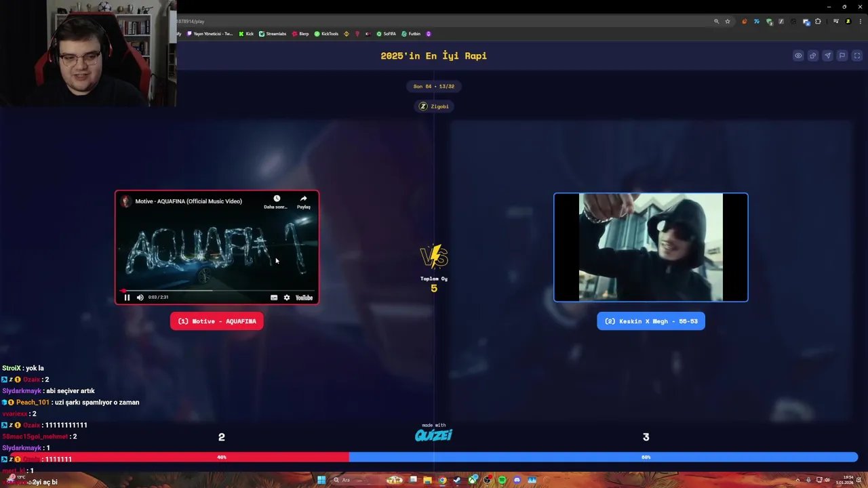The image size is (868, 488).
Task: Open the browser extensions puzzle icon
Action: (818, 22)
